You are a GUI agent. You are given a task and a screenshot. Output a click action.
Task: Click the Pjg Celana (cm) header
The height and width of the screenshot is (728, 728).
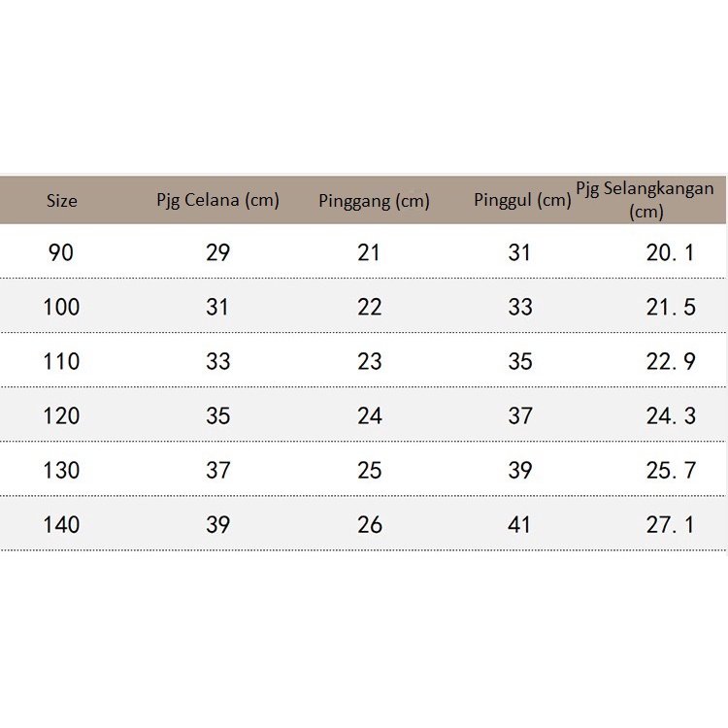click(217, 200)
